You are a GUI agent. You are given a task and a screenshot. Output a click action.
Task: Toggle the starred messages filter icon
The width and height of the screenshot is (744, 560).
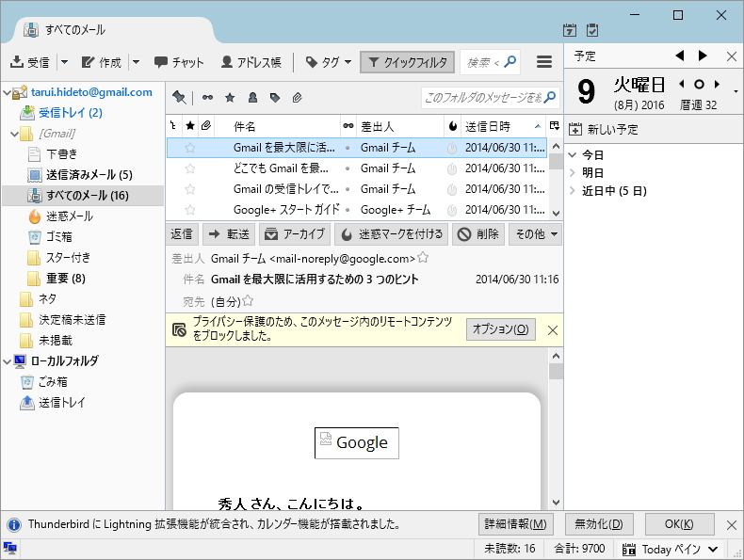pos(230,98)
